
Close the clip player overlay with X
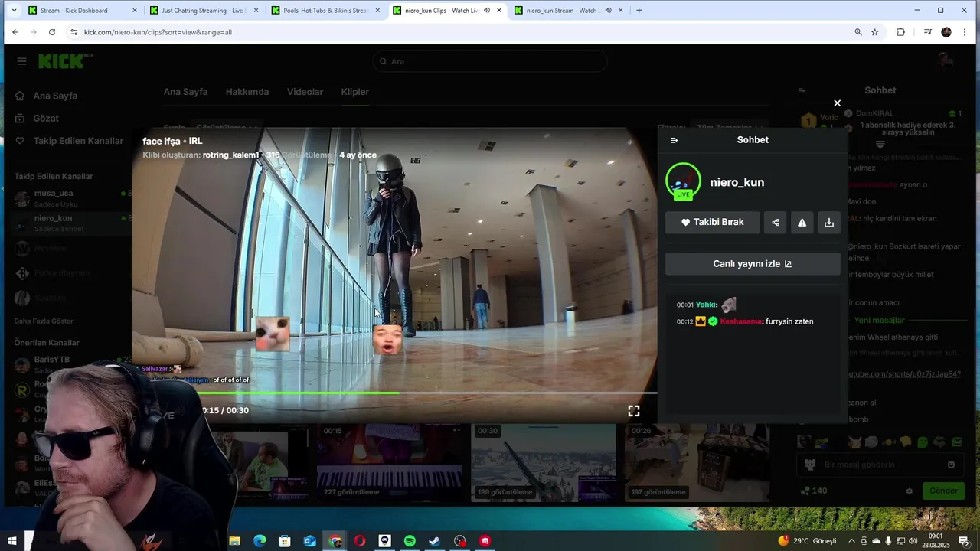[x=837, y=103]
